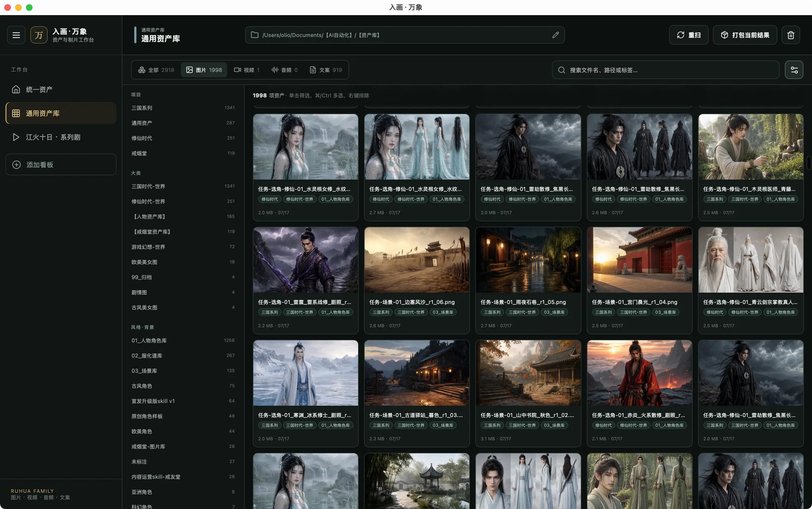Filter by 剧情图 category
The height and width of the screenshot is (509, 812).
coord(183,292)
